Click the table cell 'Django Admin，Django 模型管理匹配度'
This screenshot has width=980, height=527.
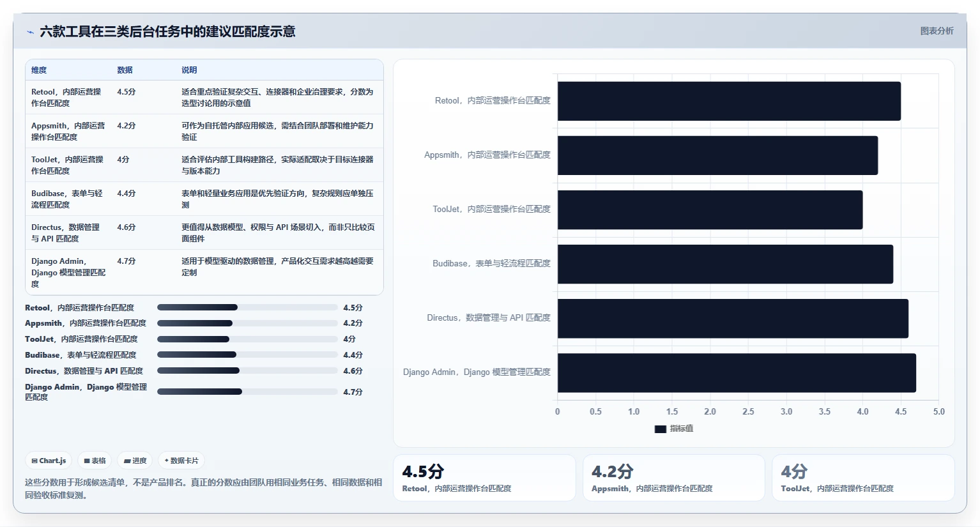[68, 272]
